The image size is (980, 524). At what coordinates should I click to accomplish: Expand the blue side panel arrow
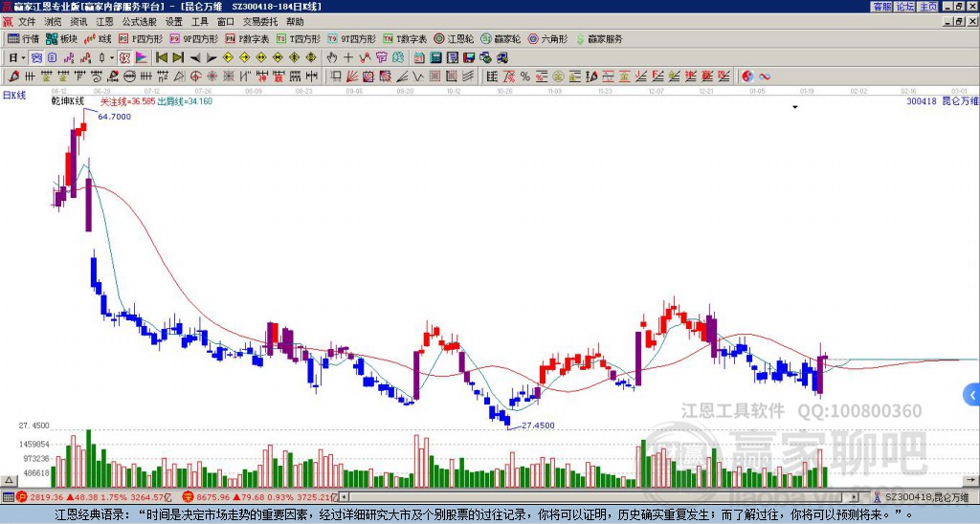972,395
